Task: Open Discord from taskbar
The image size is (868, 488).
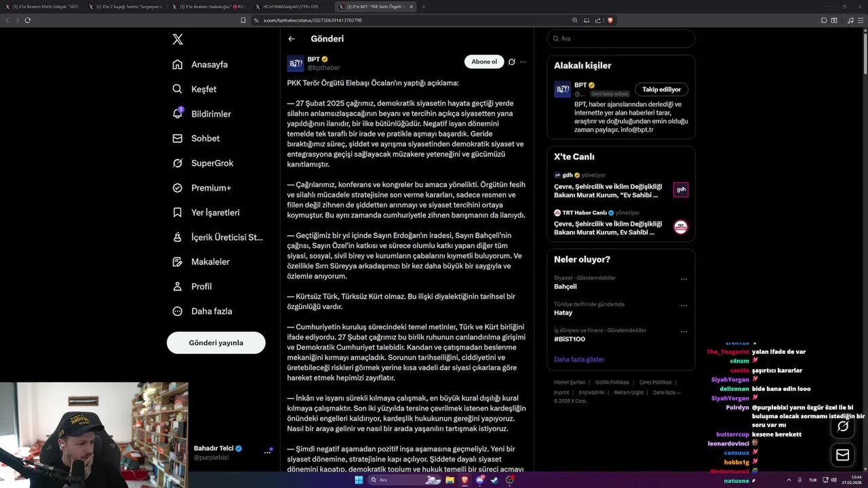Action: point(480,480)
